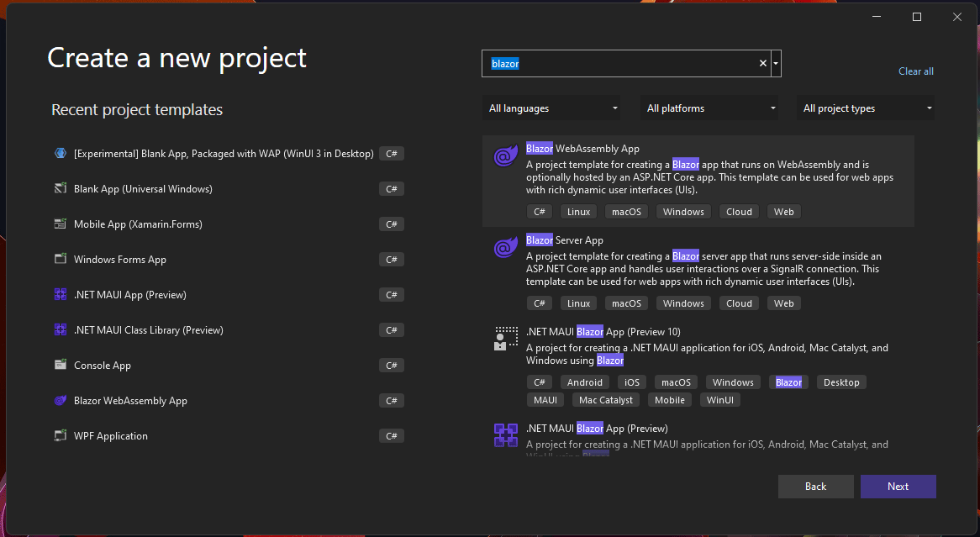Viewport: 980px width, 537px height.
Task: Click the highlighted Blazor tag
Action: click(x=788, y=382)
